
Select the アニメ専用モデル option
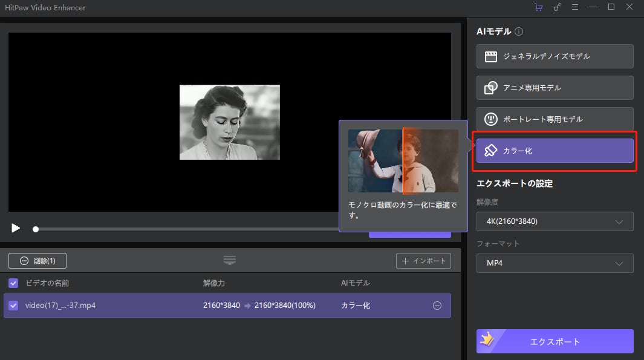point(555,88)
